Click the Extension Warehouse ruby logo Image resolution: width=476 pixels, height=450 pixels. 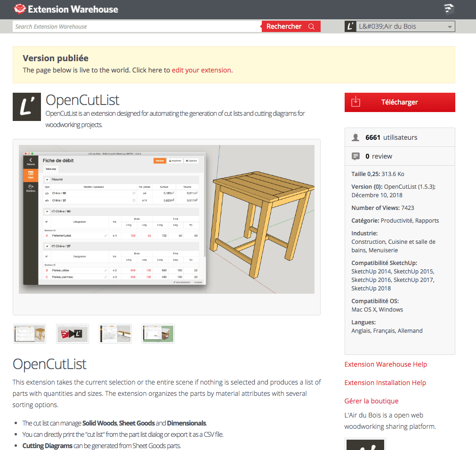(20, 9)
